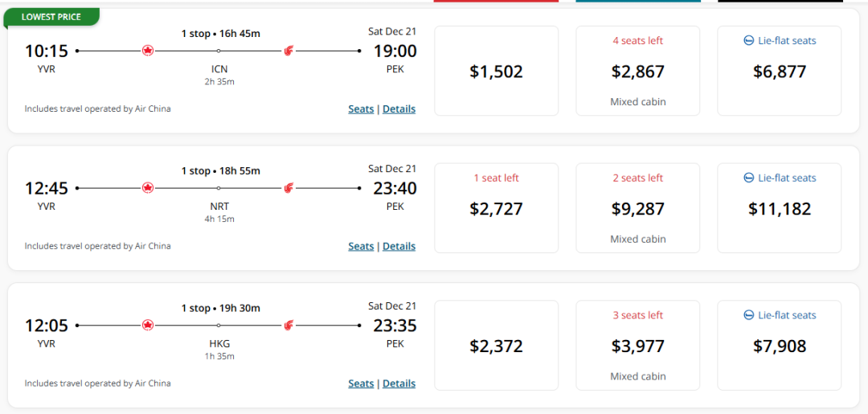Screen dimensions: 868x414
Task: View Details for the 12:05 HKG flight
Action: pos(399,383)
